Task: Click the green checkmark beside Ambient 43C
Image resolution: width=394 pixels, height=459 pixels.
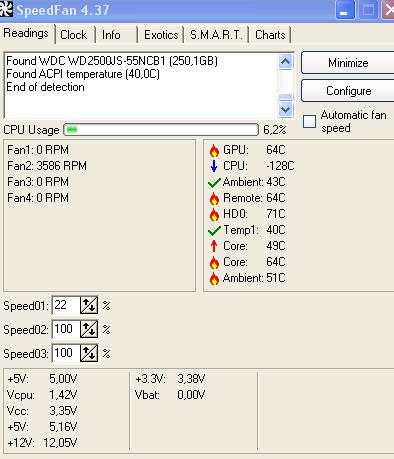Action: point(214,182)
